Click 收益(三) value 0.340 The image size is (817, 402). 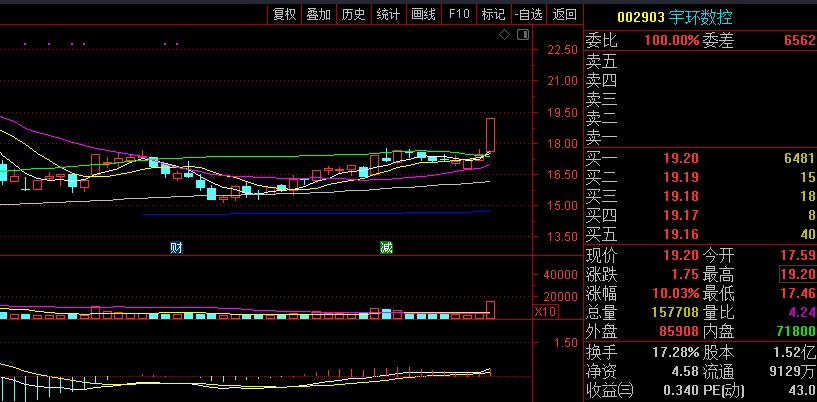coord(680,390)
